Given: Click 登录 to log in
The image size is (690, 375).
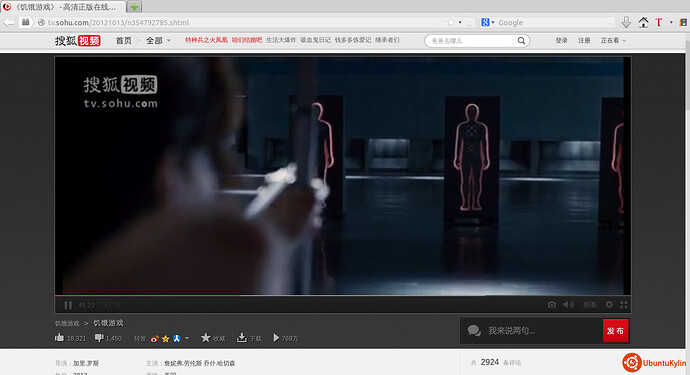Looking at the screenshot, I should [562, 40].
